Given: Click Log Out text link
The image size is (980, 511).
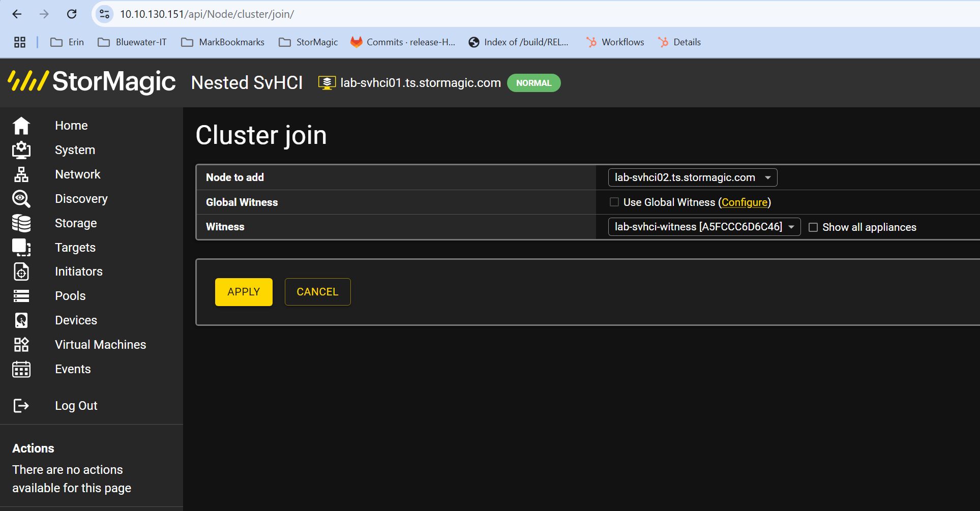Looking at the screenshot, I should click(76, 406).
